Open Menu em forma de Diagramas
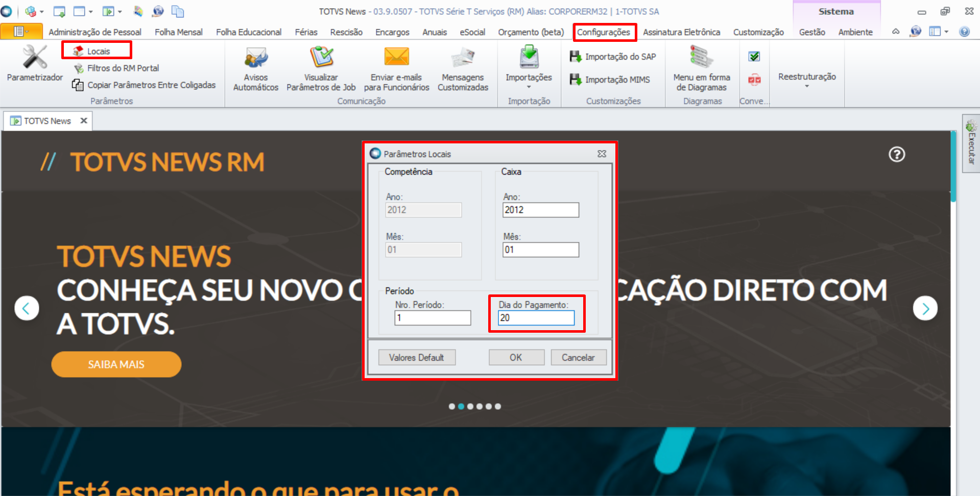Viewport: 980px width, 496px height. [702, 69]
